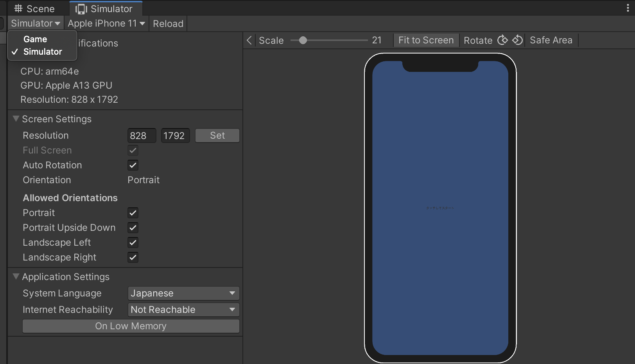635x364 pixels.
Task: Click the Internet Reachability label
Action: (68, 310)
